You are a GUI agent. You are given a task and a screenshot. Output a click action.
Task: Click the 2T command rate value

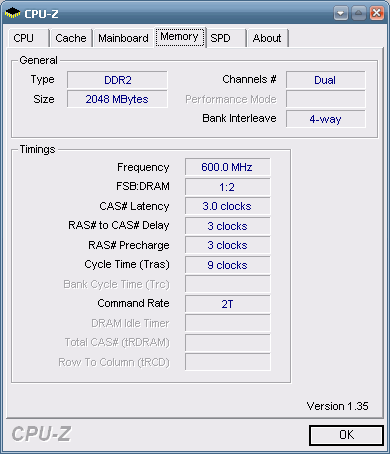click(228, 304)
